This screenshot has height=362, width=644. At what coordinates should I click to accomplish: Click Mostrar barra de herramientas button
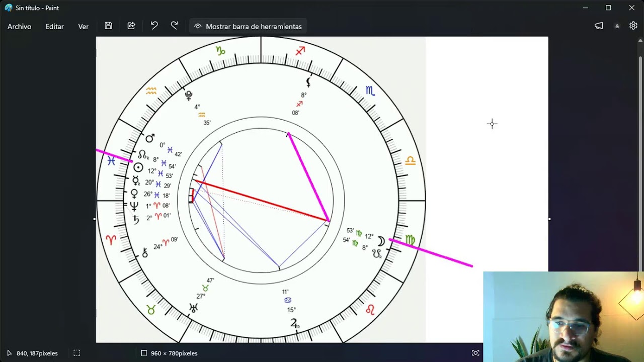tap(248, 27)
